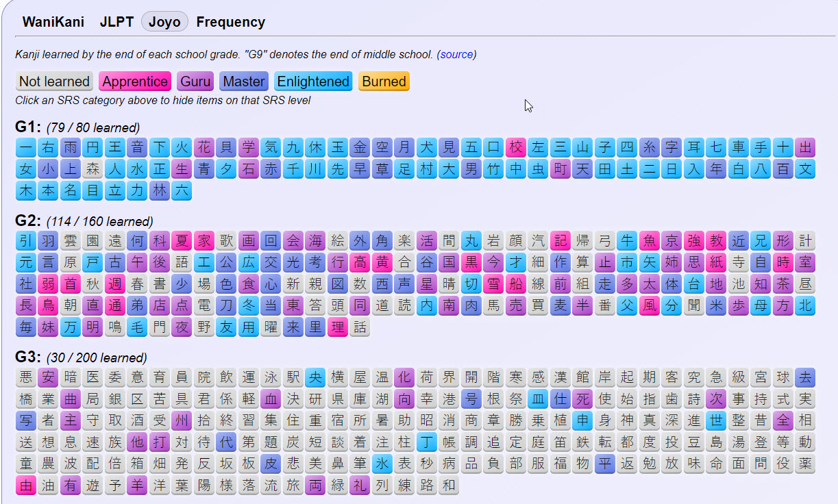Select the 金 kanji tile
Screen dimensions: 838x504
pyautogui.click(x=360, y=147)
